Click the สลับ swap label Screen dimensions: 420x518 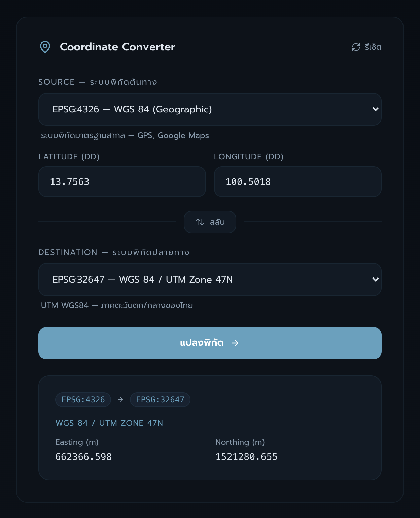[x=217, y=222]
